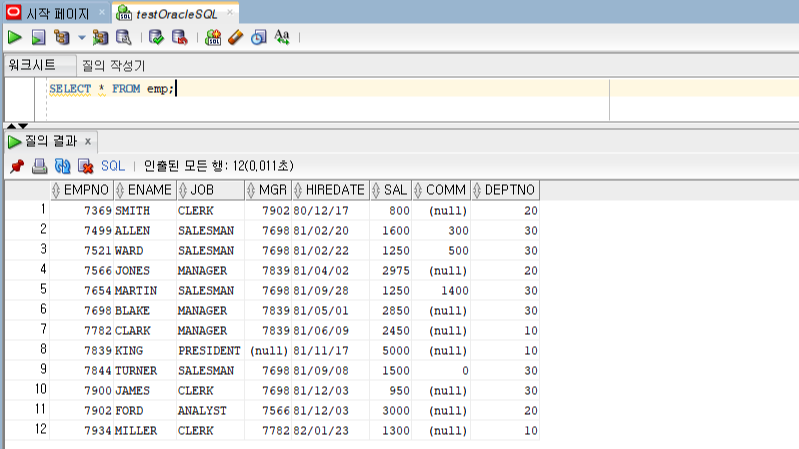Open the 질의 작성기 tab
This screenshot has width=799, height=449.
[114, 65]
